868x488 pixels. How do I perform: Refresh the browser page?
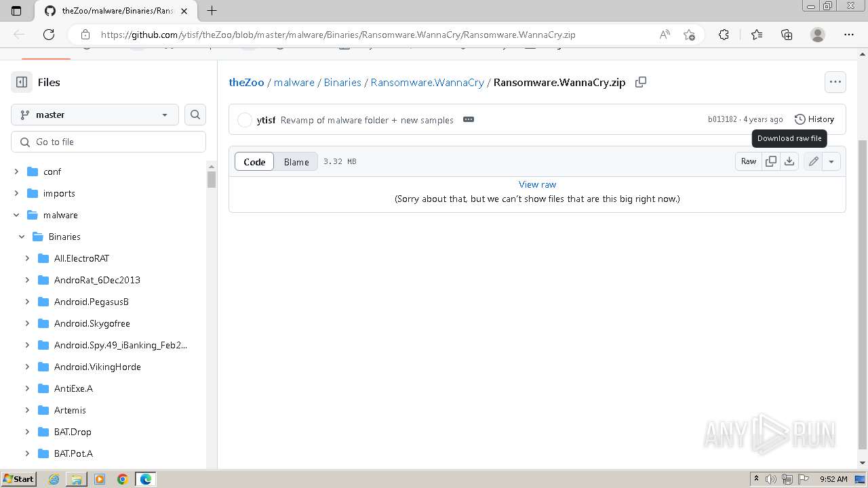48,35
